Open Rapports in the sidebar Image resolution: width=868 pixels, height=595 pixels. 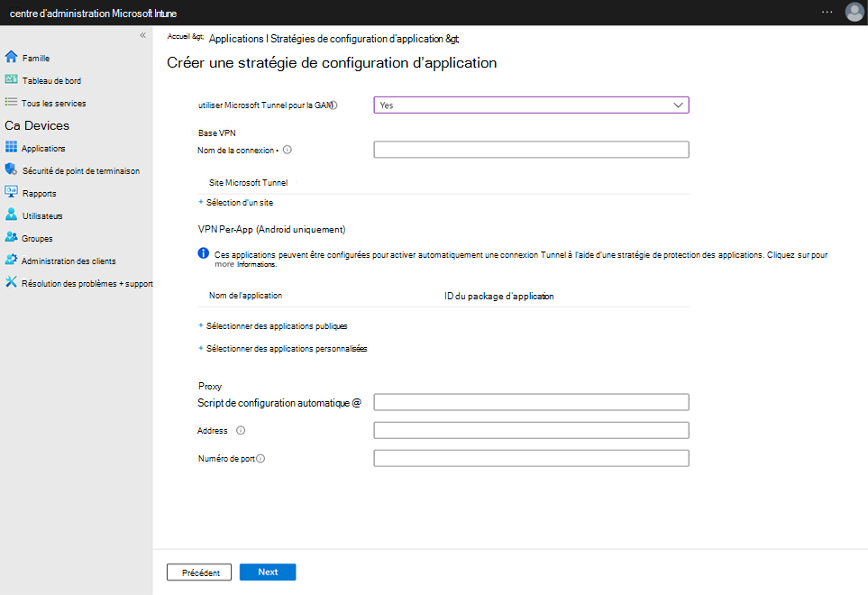(x=40, y=194)
